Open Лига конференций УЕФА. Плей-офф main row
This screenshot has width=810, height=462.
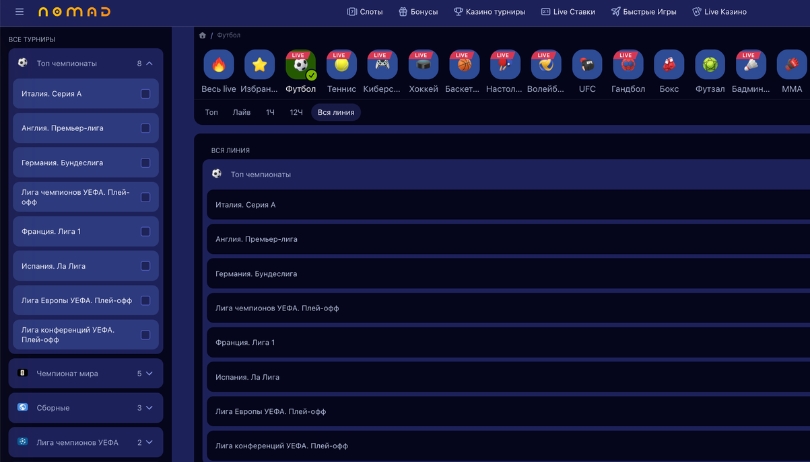[x=508, y=445]
